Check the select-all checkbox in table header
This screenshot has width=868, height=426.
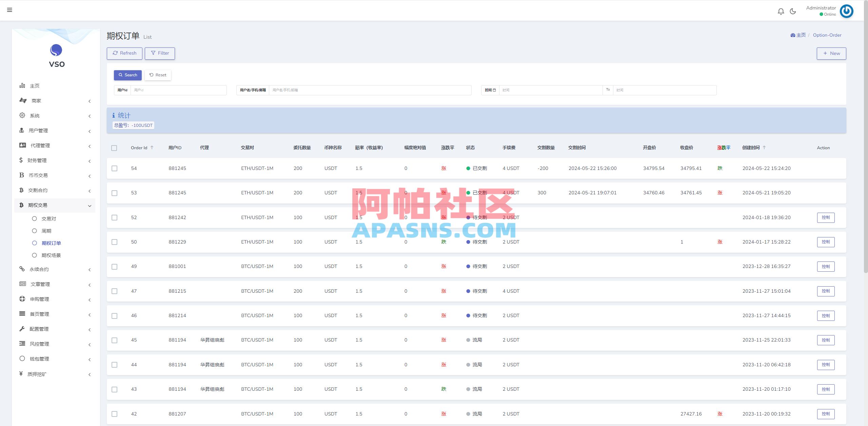tap(114, 148)
